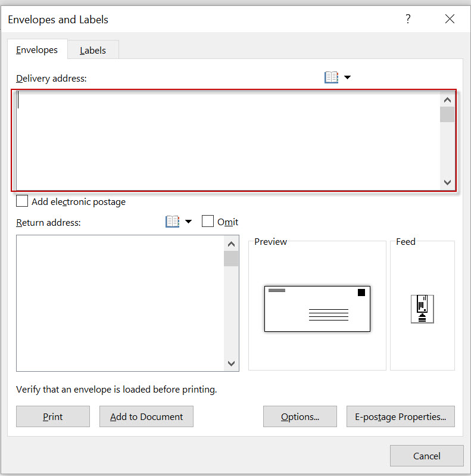Screen dimensions: 471x476
Task: Enable Add electronic postage checkbox
Action: coord(22,201)
